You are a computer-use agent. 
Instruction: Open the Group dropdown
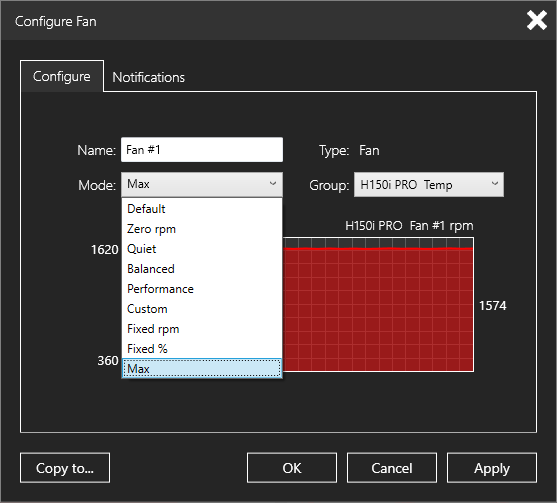(428, 185)
